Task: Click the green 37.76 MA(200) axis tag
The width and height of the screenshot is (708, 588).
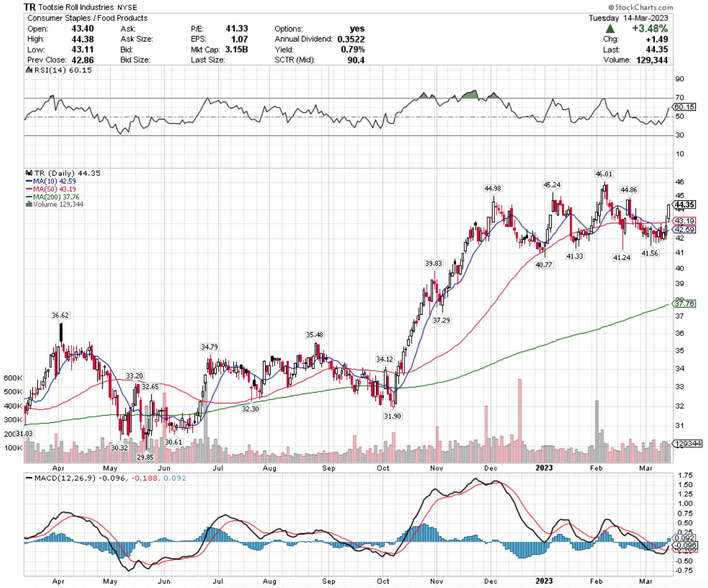Action: pyautogui.click(x=684, y=304)
